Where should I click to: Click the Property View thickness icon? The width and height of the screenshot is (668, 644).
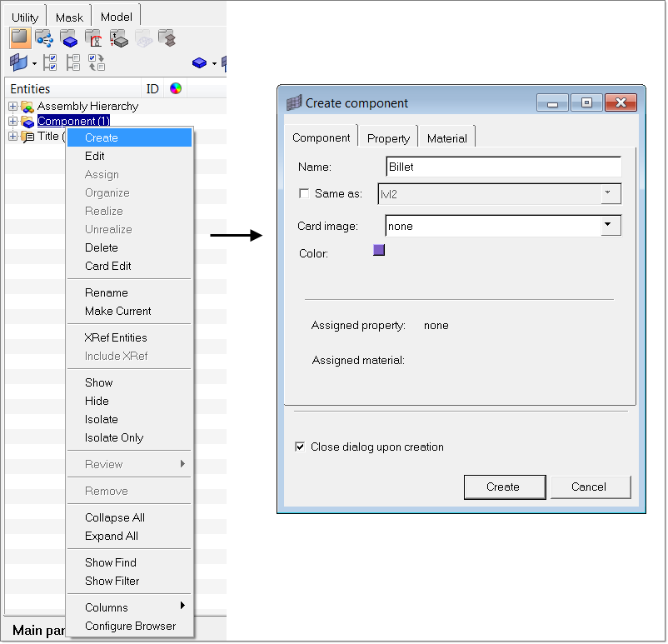tap(118, 37)
